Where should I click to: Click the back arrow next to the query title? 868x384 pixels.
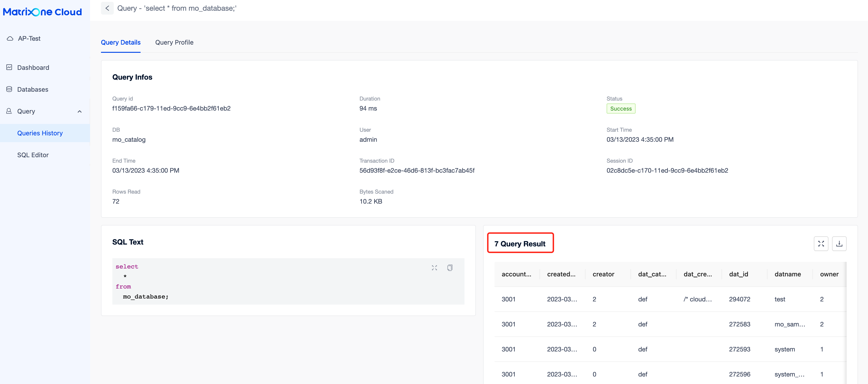(107, 8)
